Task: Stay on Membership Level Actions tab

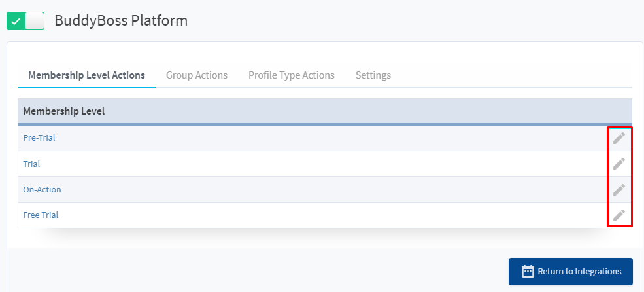Action: pyautogui.click(x=87, y=75)
